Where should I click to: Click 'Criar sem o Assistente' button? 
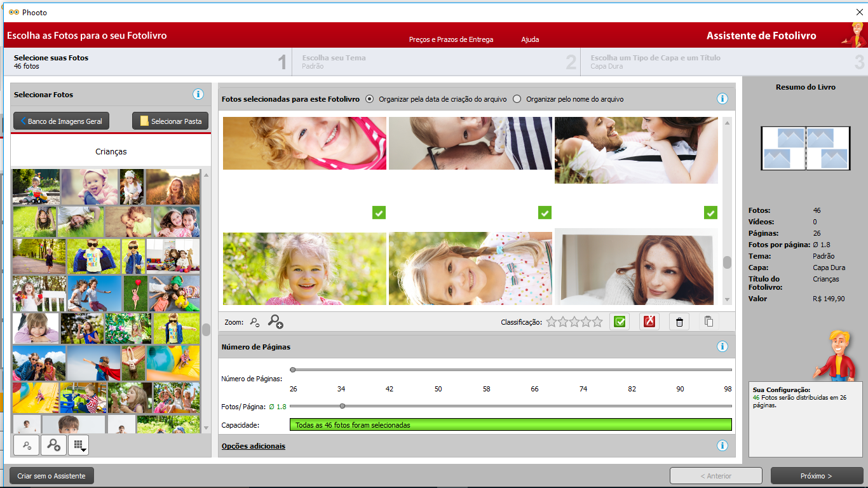pos(51,476)
